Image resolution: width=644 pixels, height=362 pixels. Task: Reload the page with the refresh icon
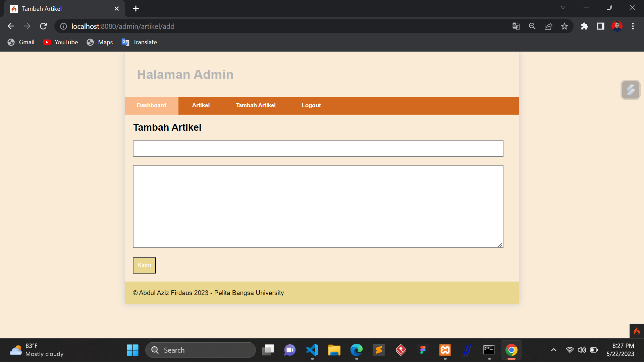[43, 26]
